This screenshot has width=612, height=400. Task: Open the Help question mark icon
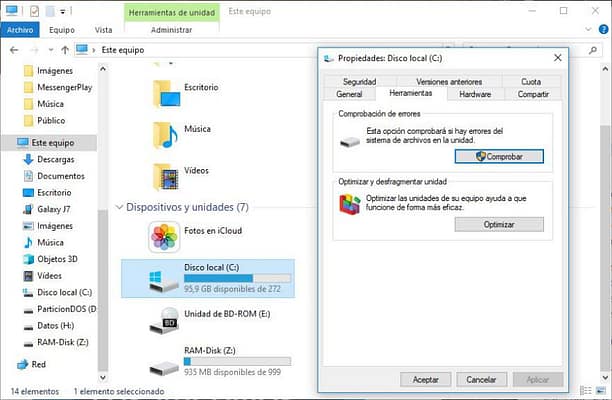pyautogui.click(x=603, y=29)
